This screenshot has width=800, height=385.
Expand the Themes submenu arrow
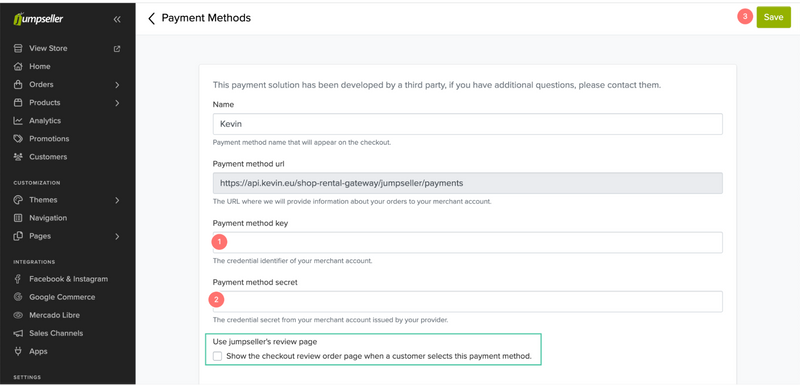117,200
